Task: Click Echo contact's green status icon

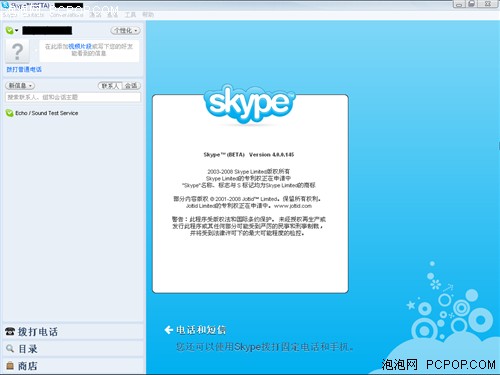Action: coord(9,113)
